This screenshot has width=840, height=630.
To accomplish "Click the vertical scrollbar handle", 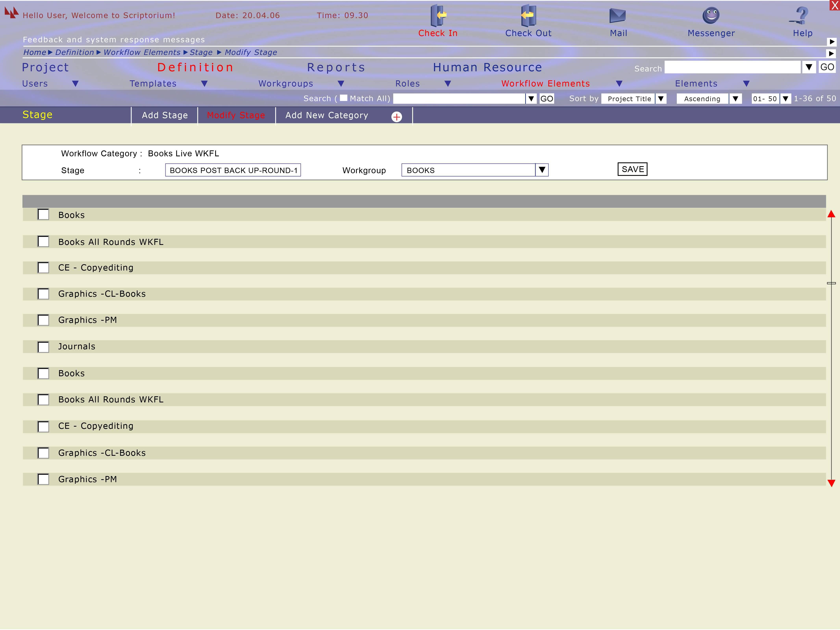I will [831, 283].
